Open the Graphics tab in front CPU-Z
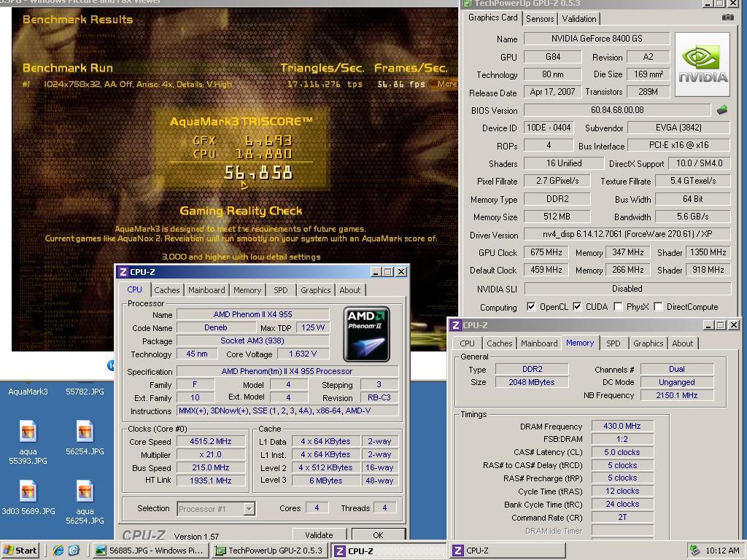 (315, 290)
